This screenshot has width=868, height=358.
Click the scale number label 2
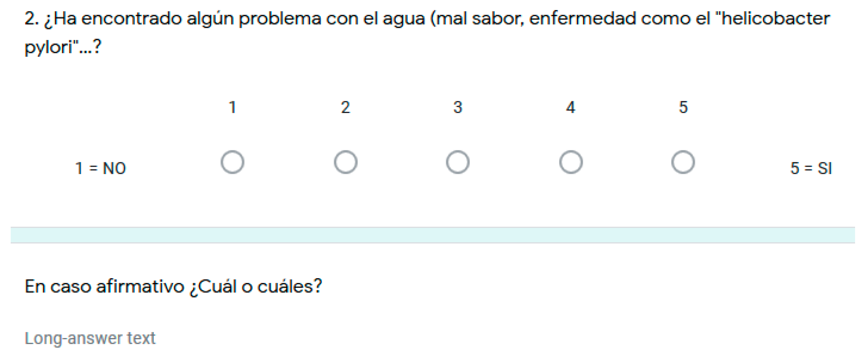tap(346, 108)
